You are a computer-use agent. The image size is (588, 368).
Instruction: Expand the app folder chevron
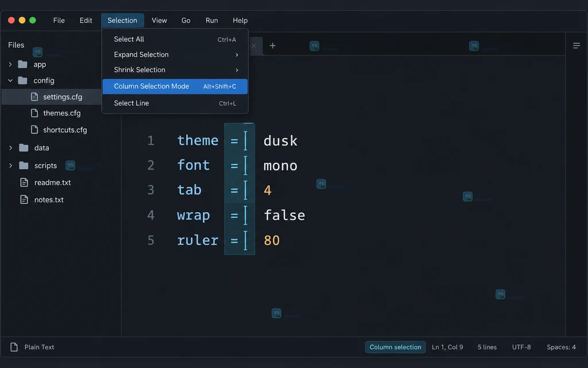(10, 64)
